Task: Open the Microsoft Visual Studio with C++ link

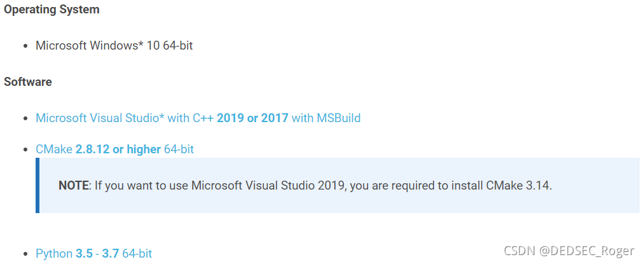Action: (198, 118)
